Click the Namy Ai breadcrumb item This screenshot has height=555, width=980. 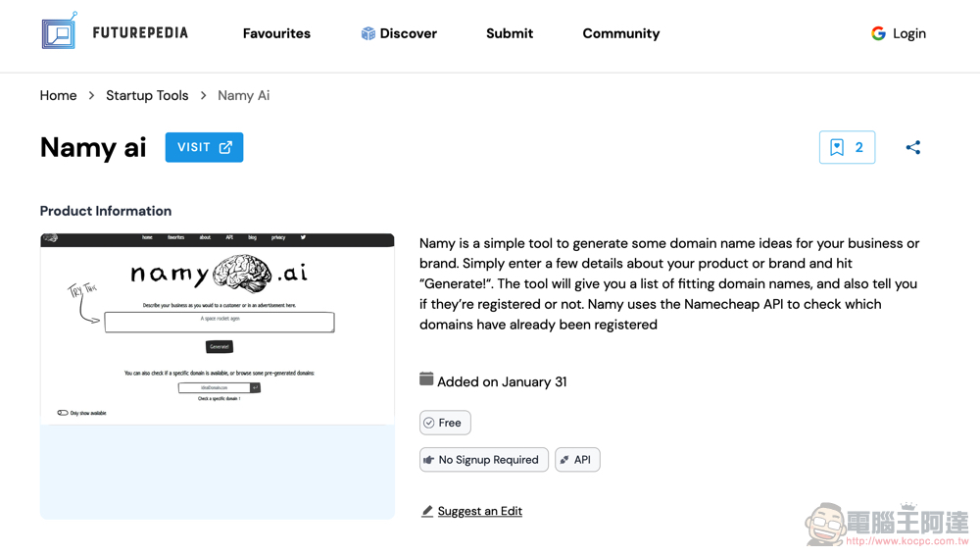(244, 96)
